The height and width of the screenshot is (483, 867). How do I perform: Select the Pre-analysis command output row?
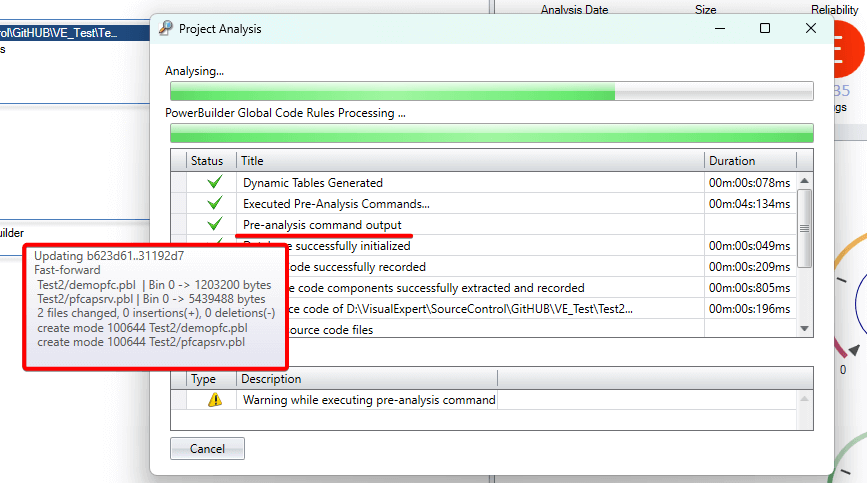[484, 224]
